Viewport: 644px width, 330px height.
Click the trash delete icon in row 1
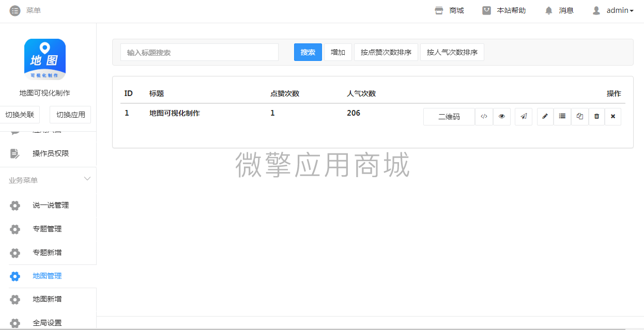click(x=596, y=117)
